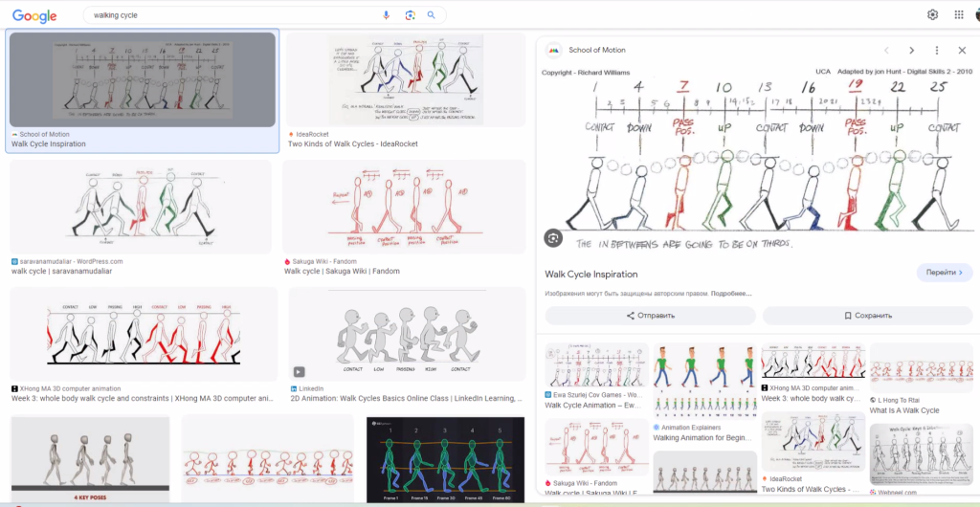Open related Sakuga Wiki Fandom thumbnail

click(x=597, y=447)
